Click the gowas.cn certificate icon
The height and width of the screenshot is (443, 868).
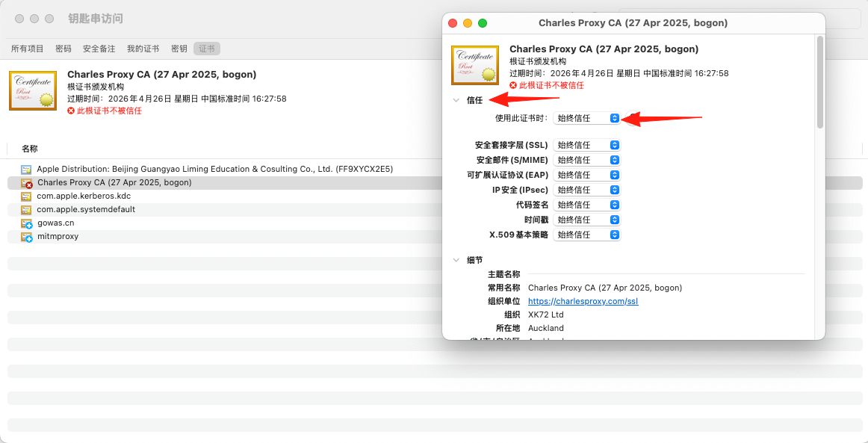click(x=26, y=223)
